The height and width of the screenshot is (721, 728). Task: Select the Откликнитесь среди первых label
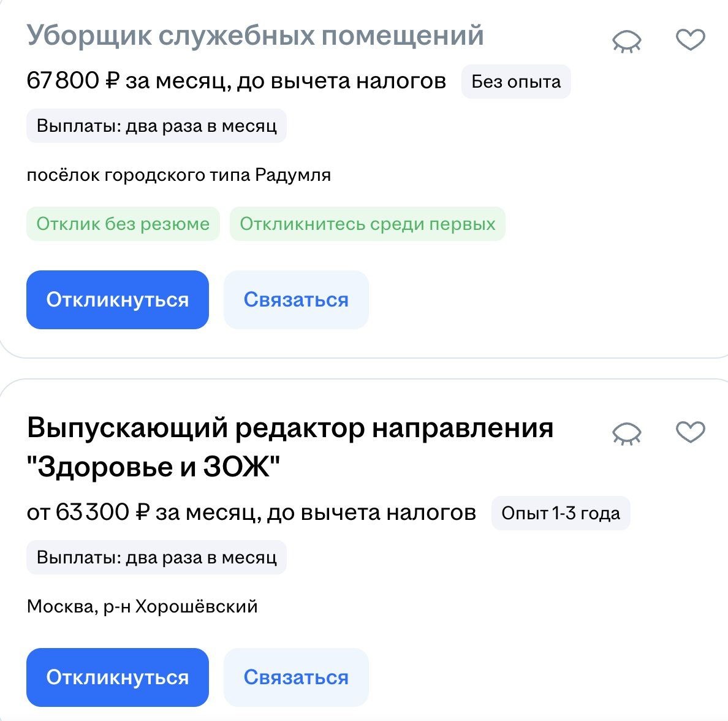click(x=367, y=224)
